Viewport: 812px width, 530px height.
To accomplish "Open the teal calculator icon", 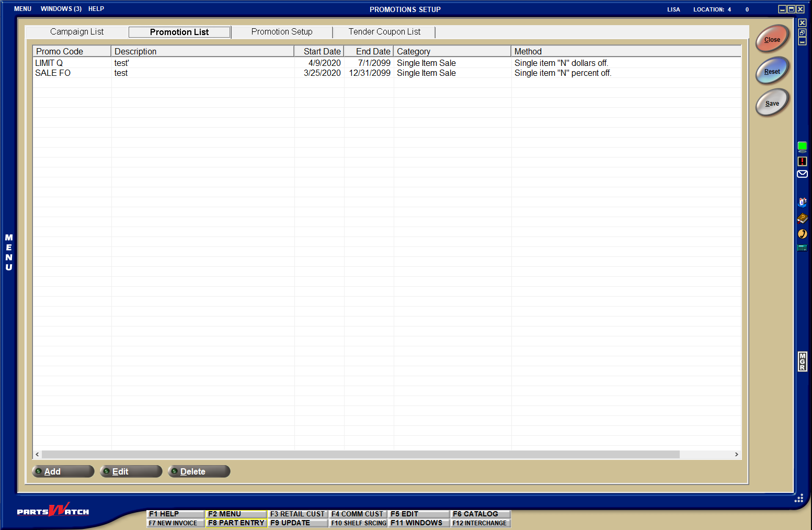I will pyautogui.click(x=802, y=248).
